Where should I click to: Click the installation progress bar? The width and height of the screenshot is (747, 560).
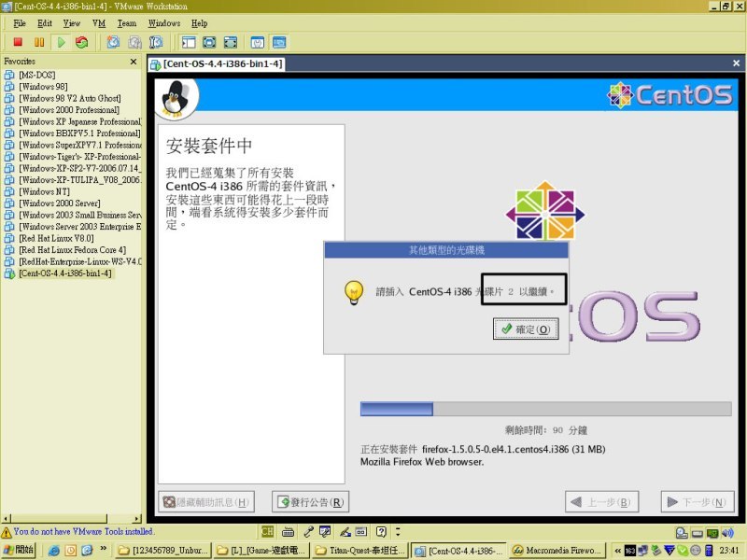tap(545, 409)
